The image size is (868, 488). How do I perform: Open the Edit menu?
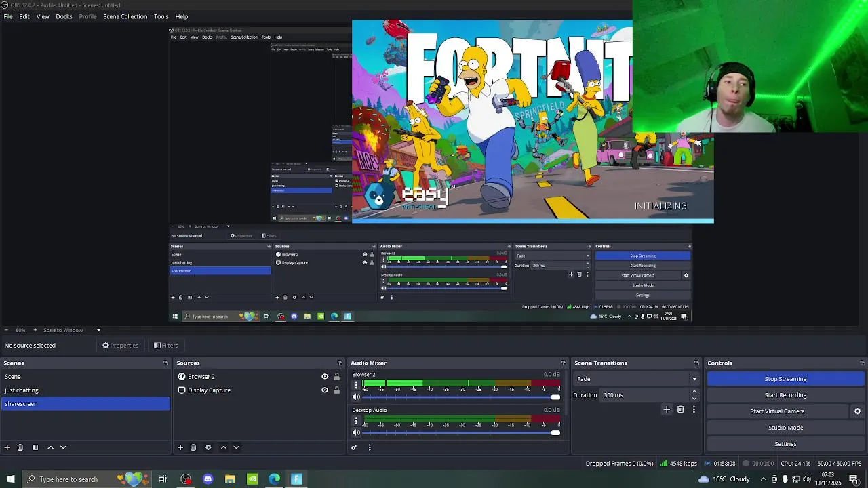(x=24, y=16)
